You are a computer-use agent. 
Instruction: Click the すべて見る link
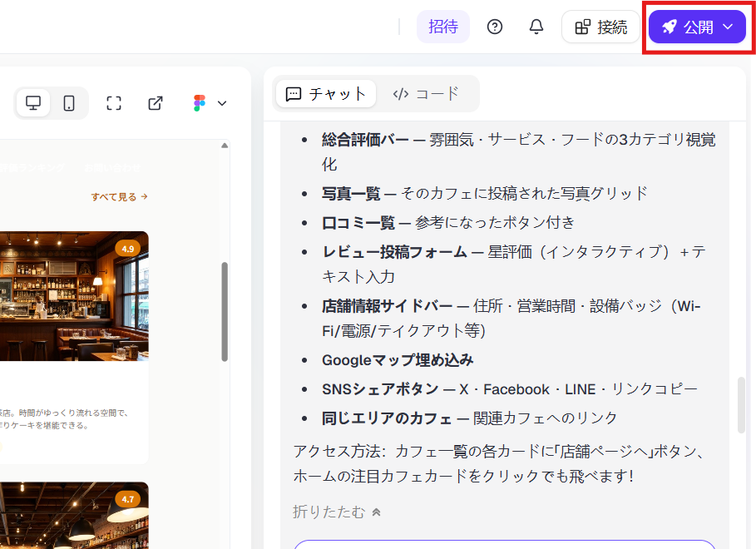[119, 197]
